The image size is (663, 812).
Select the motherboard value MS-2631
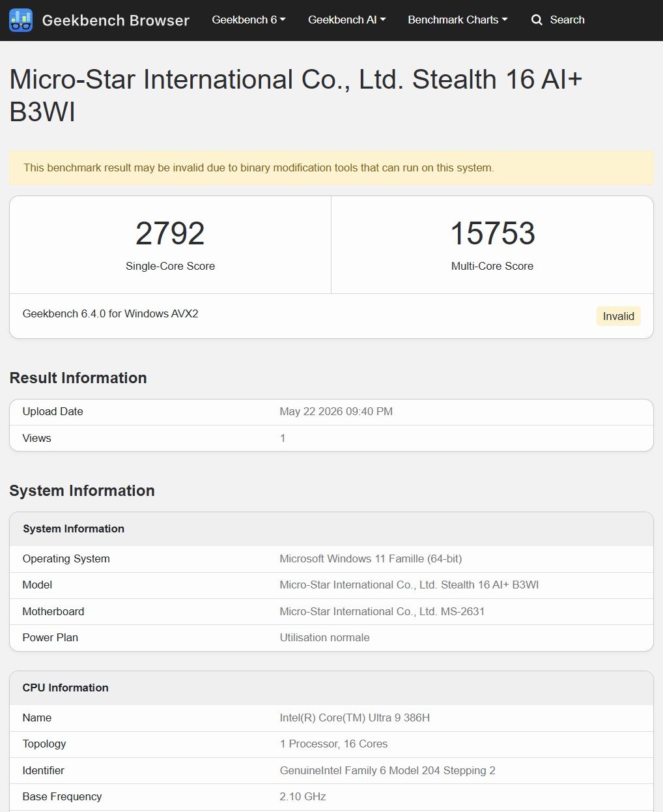point(382,611)
